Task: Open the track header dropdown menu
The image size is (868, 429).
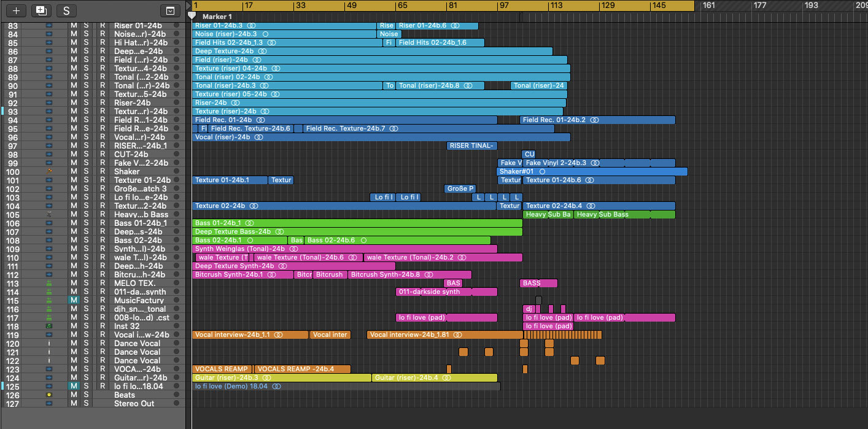Action: [x=170, y=10]
